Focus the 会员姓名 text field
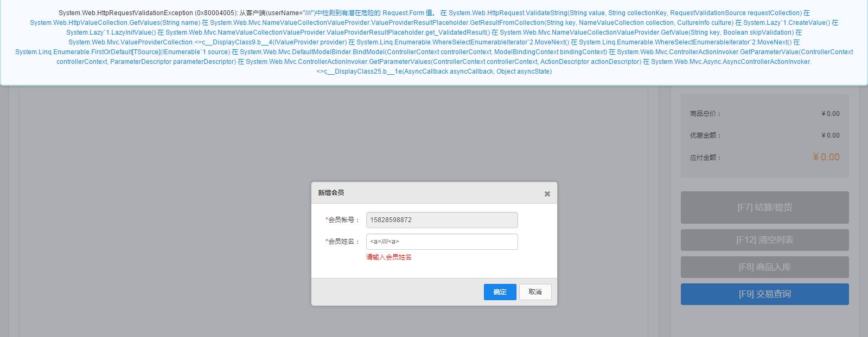The image size is (868, 337). pyautogui.click(x=442, y=242)
